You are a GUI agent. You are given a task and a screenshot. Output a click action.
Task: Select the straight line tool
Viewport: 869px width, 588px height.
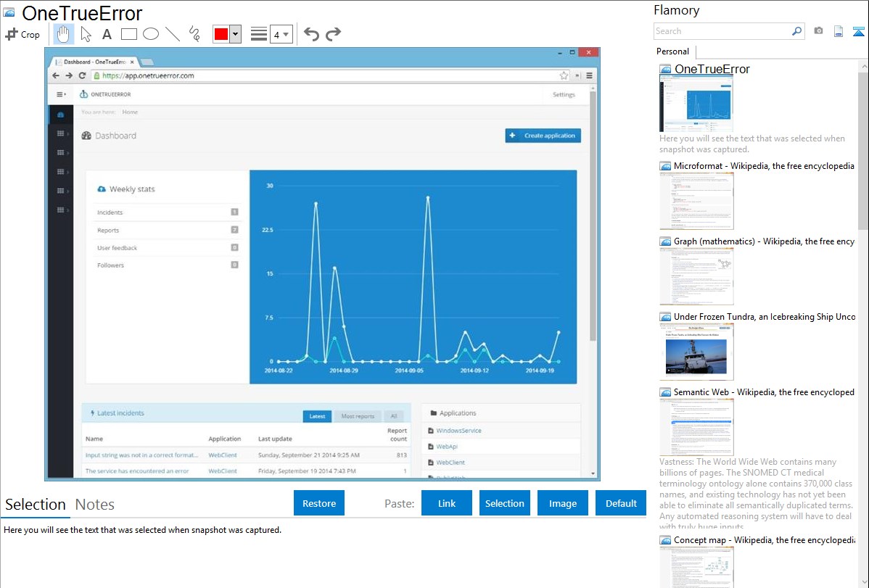pos(173,34)
